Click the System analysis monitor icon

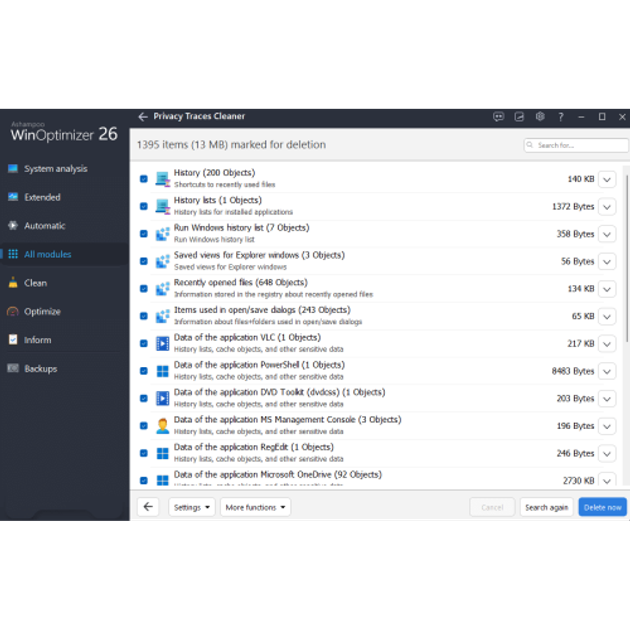13,168
